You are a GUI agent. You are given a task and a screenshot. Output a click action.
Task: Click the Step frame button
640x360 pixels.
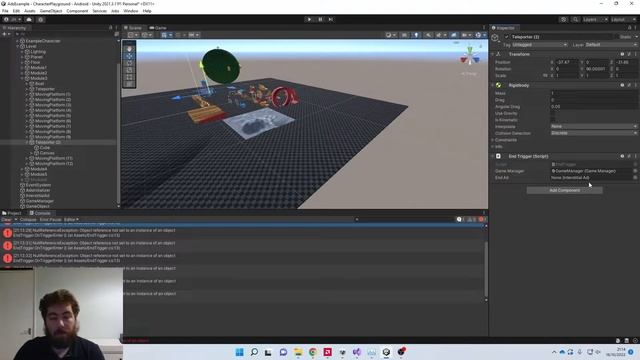click(331, 19)
